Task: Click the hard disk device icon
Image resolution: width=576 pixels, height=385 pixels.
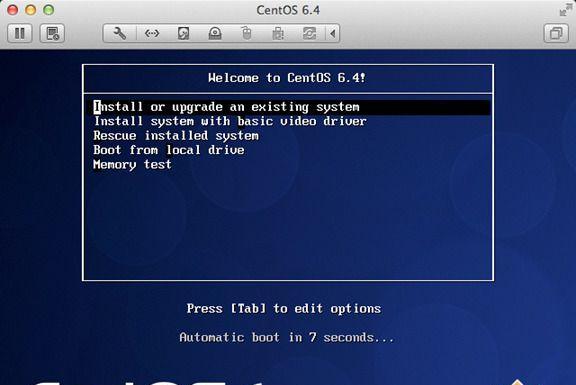Action: click(183, 33)
